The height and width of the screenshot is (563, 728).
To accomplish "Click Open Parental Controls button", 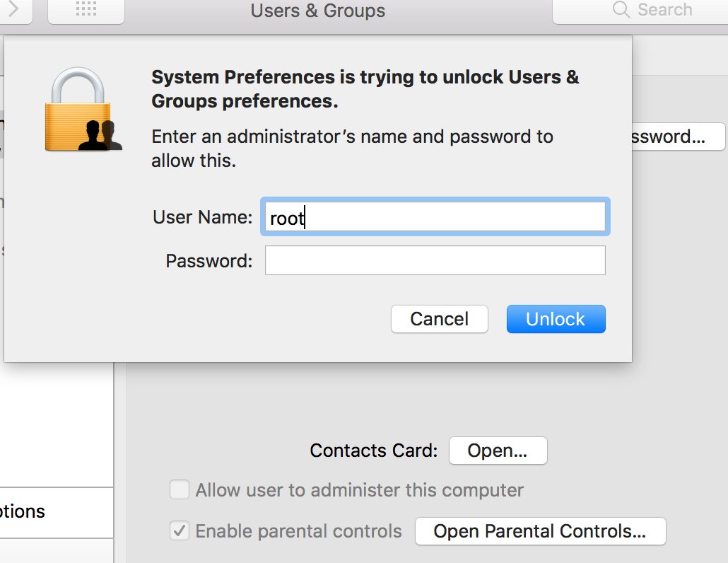I will (540, 531).
